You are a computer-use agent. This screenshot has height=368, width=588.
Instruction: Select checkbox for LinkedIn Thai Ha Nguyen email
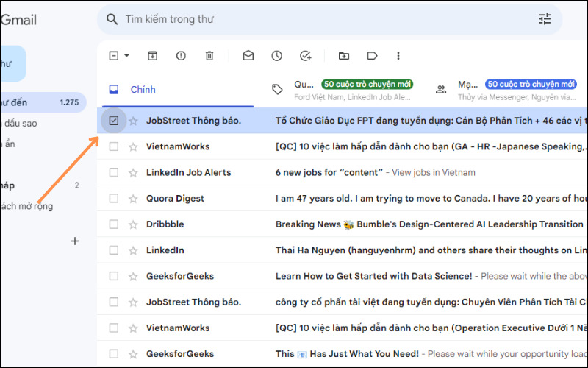(114, 250)
